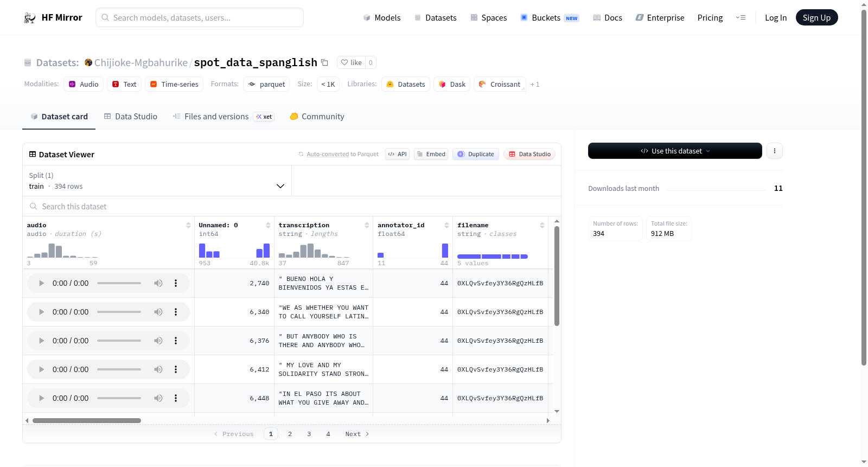Switch to the Data Studio tab
Image resolution: width=868 pixels, height=467 pixels.
click(131, 117)
